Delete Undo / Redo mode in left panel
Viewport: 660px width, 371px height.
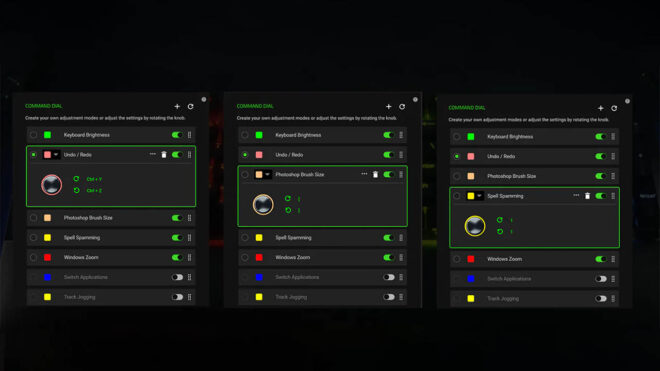[164, 155]
